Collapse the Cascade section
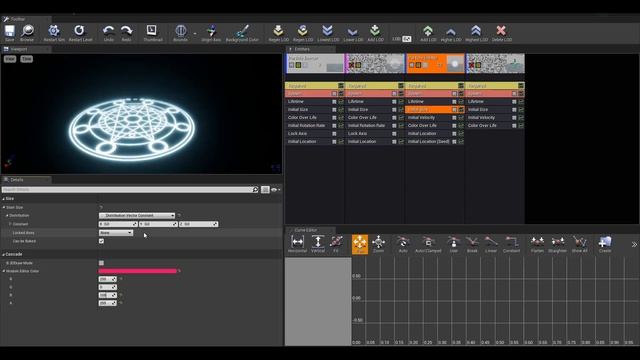 3,254
